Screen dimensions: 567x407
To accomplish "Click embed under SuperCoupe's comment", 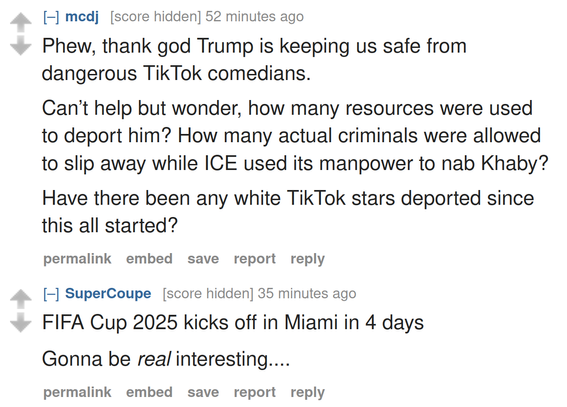I will [149, 392].
